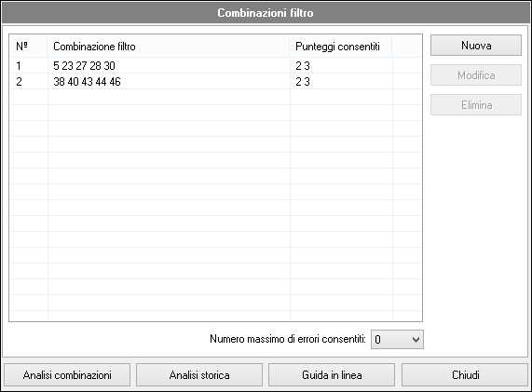Open Analisi storica

point(199,375)
